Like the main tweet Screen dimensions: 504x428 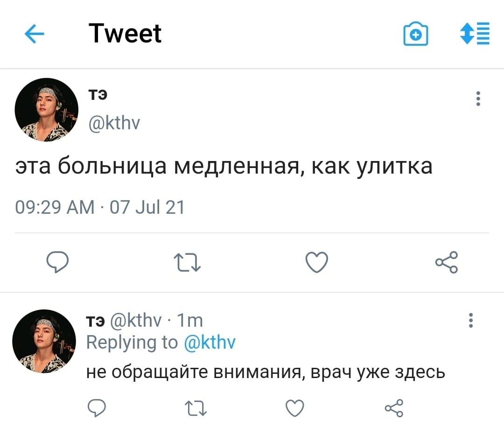(x=317, y=262)
